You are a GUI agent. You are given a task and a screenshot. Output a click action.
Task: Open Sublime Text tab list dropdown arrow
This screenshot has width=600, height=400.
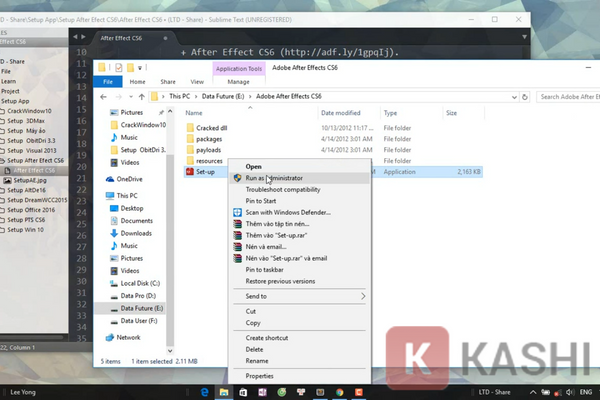524,37
